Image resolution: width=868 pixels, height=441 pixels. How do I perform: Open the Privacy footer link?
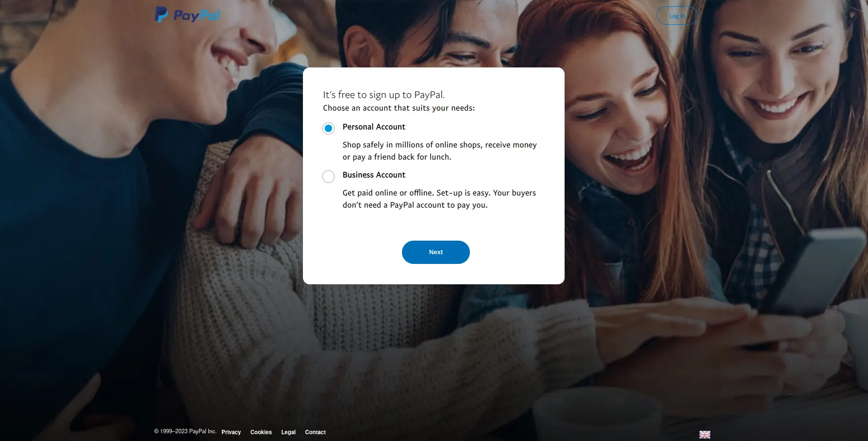[231, 432]
